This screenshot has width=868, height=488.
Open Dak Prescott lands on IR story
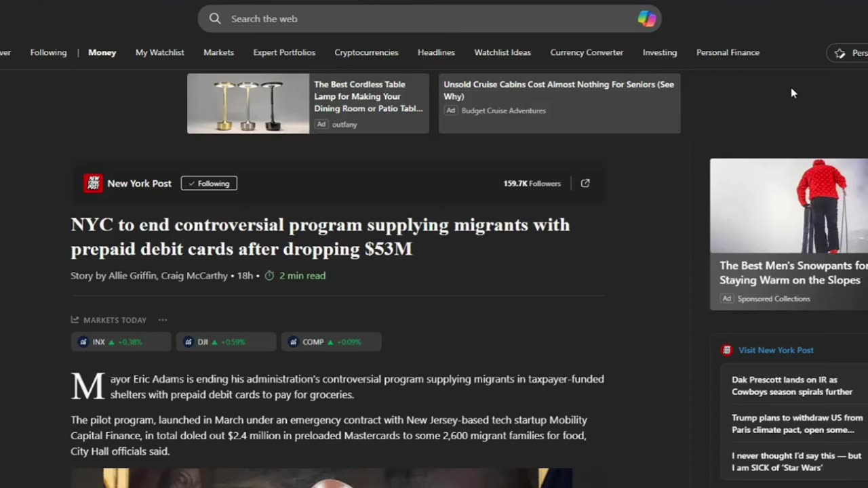792,386
